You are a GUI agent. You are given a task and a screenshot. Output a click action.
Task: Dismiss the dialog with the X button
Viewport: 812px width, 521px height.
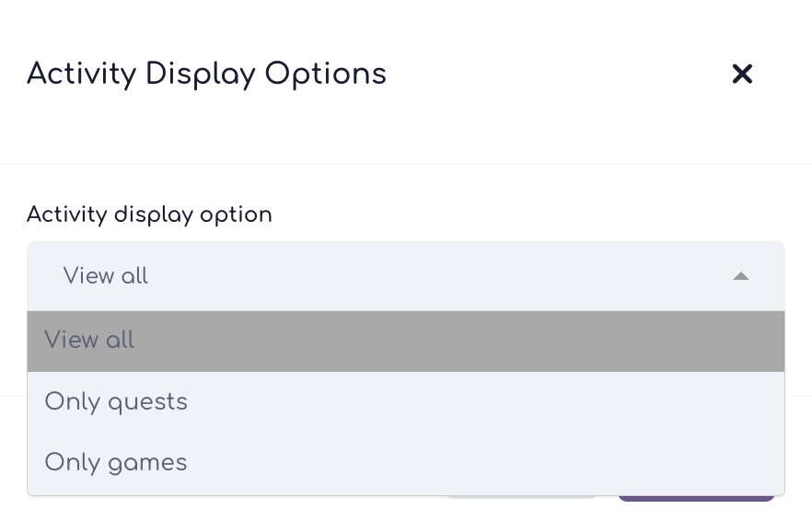click(x=742, y=74)
